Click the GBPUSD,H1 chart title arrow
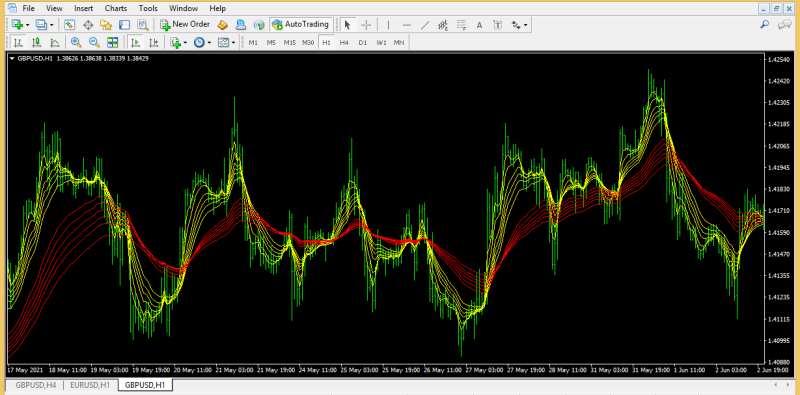 [x=12, y=59]
